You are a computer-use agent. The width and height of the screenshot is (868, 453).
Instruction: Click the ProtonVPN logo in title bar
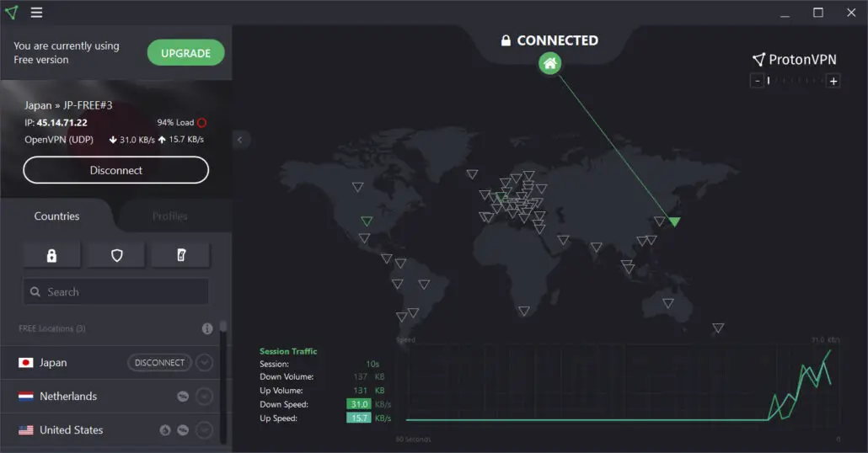click(x=12, y=12)
